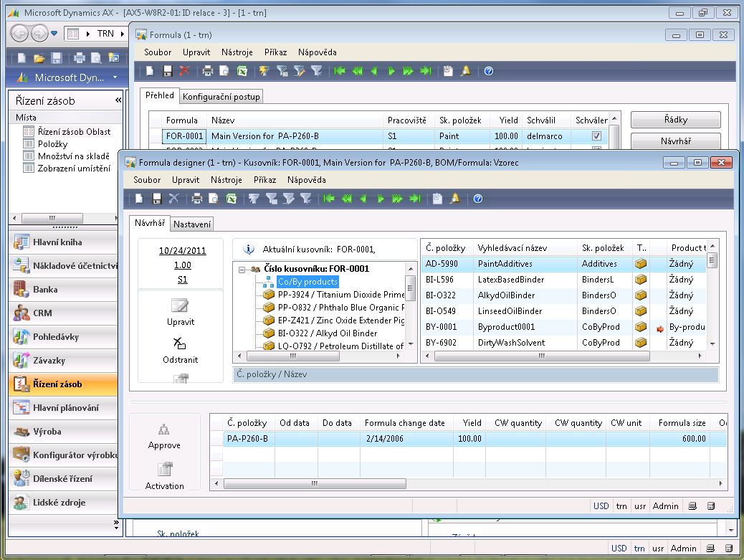The image size is (744, 560).
Task: Click New record icon in Formula designer toolbar
Action: click(139, 199)
